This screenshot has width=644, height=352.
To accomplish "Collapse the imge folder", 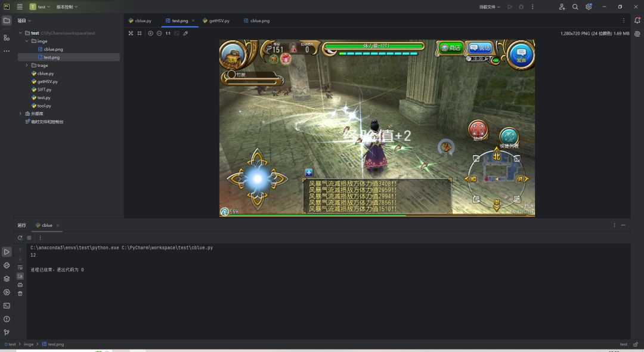I will click(x=27, y=41).
